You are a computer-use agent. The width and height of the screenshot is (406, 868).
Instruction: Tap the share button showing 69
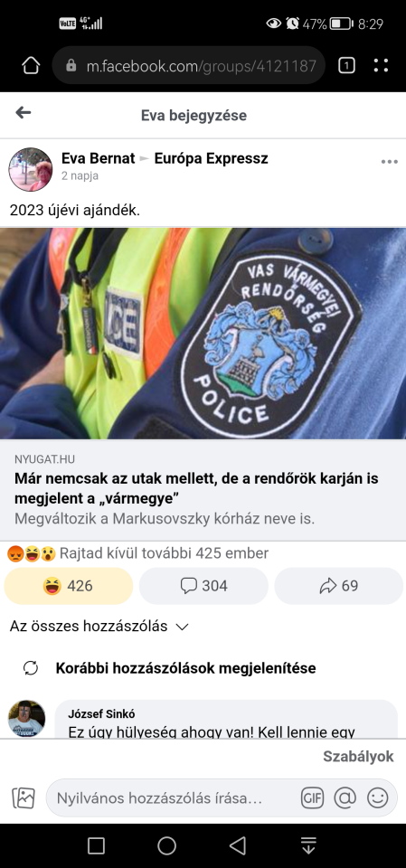click(339, 586)
